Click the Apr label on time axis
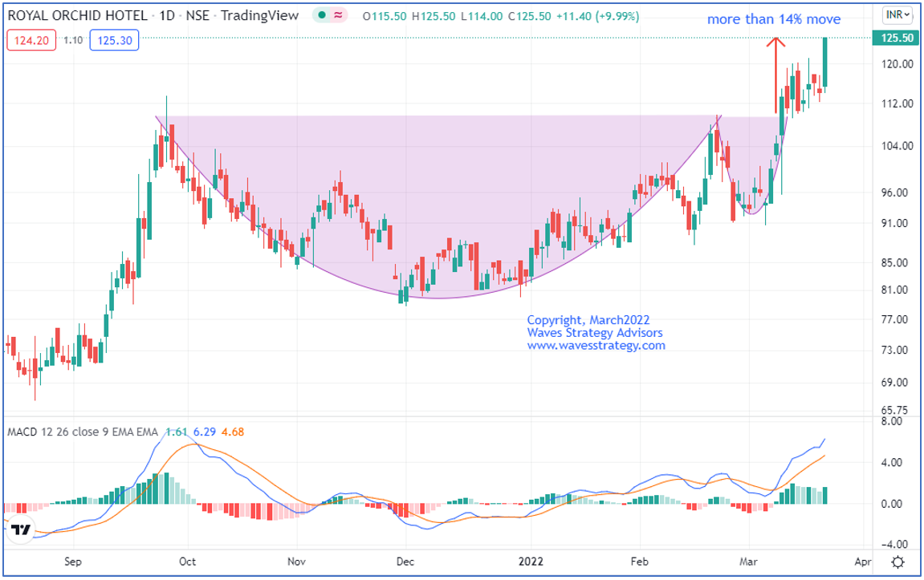924x580 pixels. click(x=863, y=562)
